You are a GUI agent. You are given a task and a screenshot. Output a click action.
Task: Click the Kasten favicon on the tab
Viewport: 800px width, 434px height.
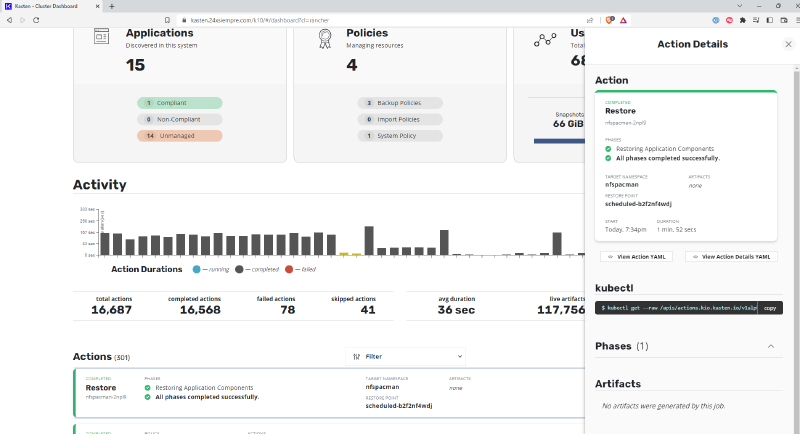(x=8, y=6)
